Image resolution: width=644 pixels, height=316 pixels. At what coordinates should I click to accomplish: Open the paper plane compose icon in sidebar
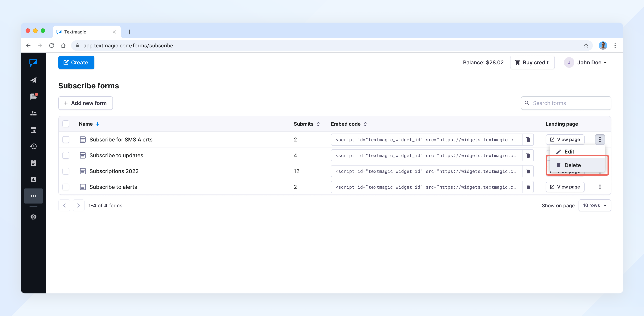[33, 80]
